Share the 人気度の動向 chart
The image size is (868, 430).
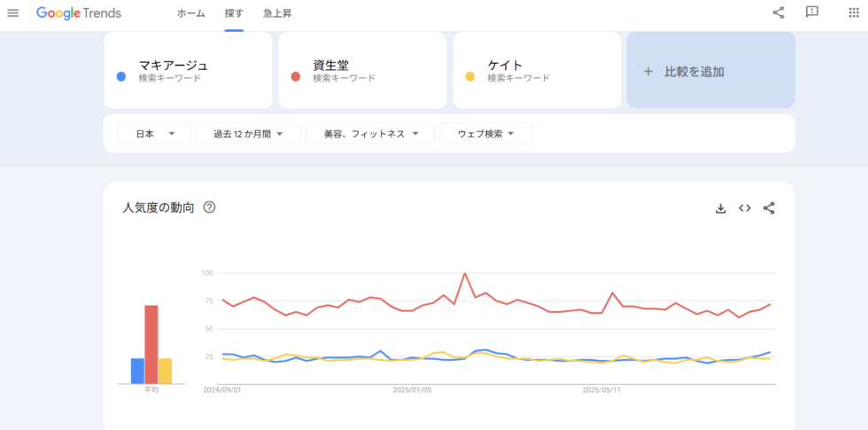(769, 208)
